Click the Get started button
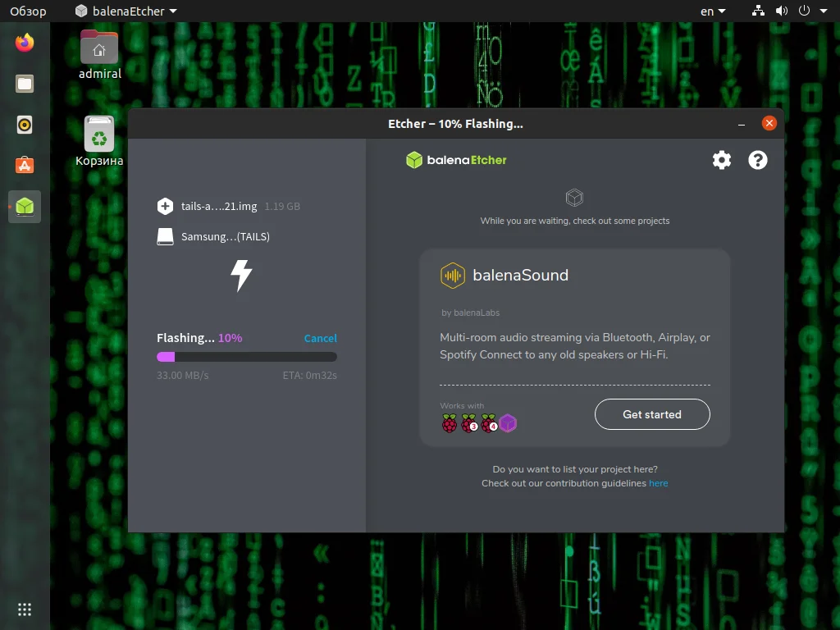The width and height of the screenshot is (840, 630). tap(652, 414)
